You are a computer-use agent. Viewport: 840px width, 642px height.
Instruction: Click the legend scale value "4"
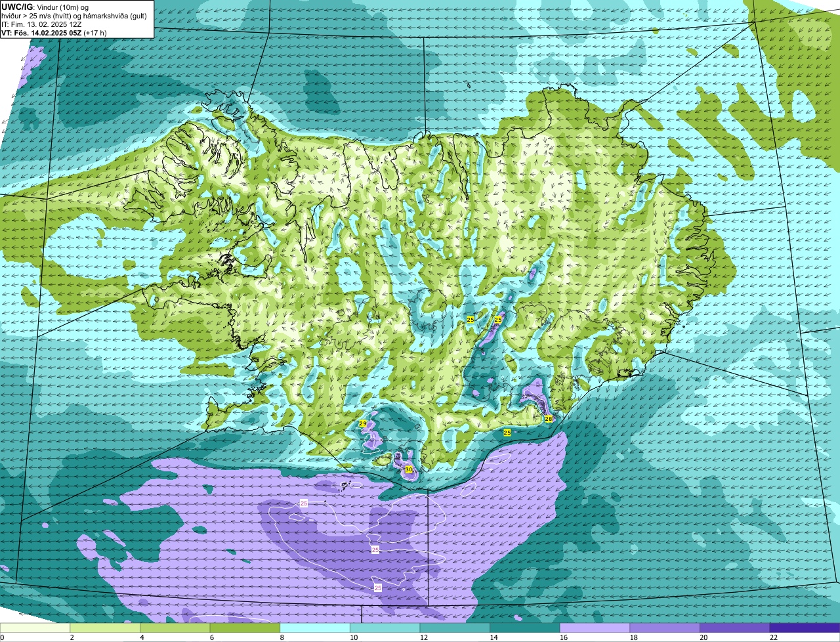click(142, 637)
